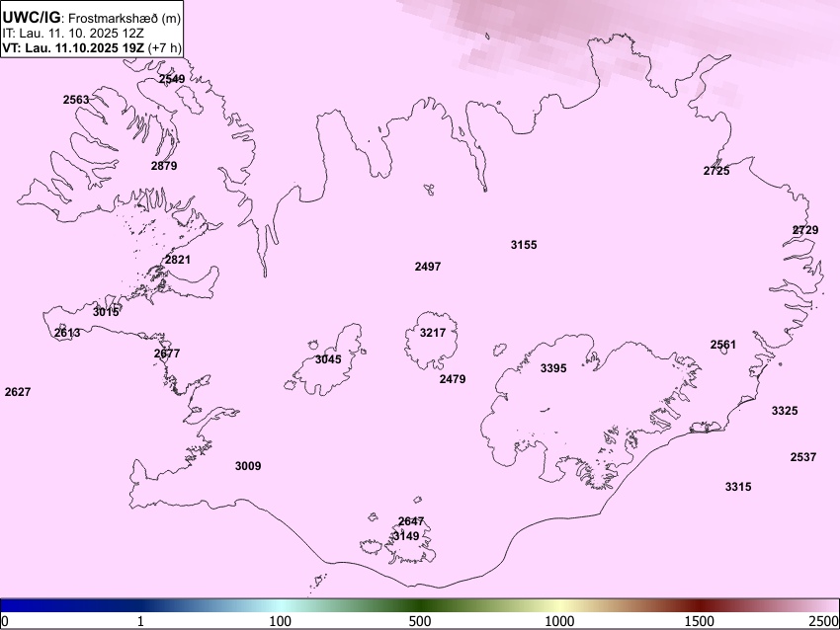Click the 2563 value in the Westfjords
This screenshot has height=630, width=840.
click(76, 100)
